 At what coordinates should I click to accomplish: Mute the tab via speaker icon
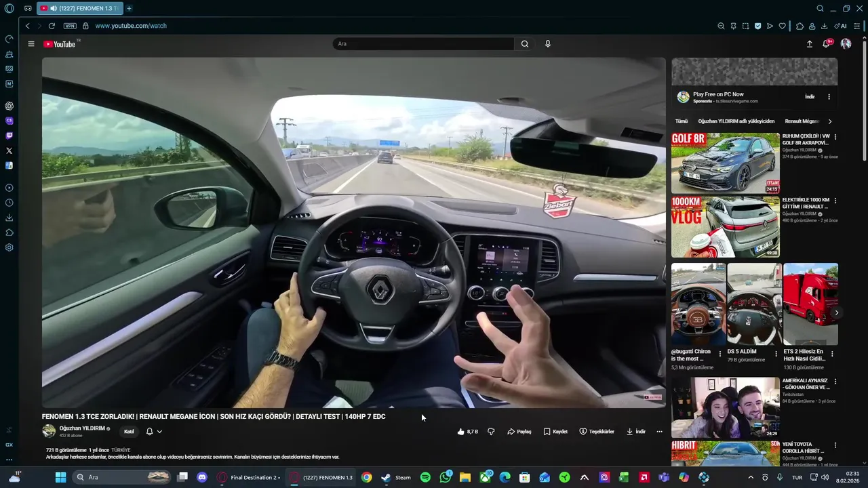point(54,8)
